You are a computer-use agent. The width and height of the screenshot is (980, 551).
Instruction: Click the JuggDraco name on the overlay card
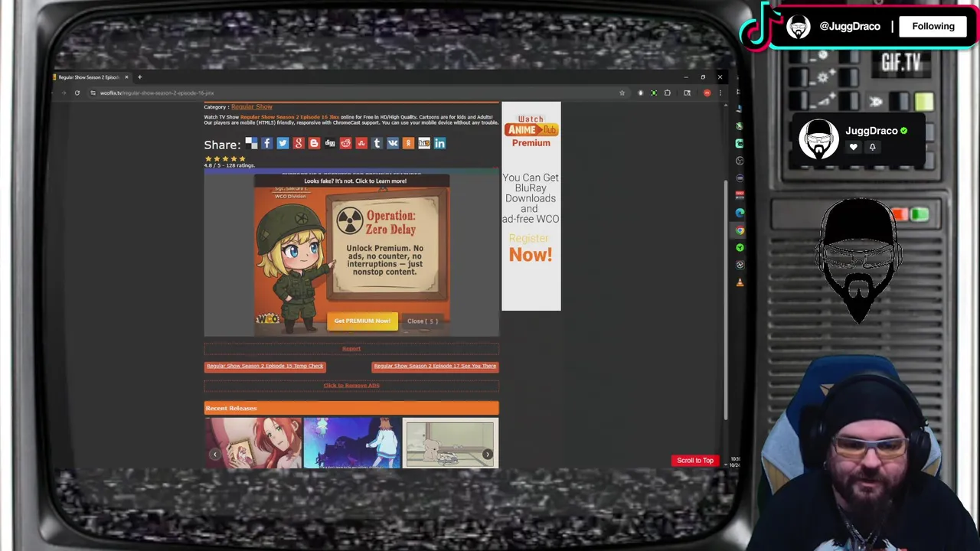coord(871,131)
